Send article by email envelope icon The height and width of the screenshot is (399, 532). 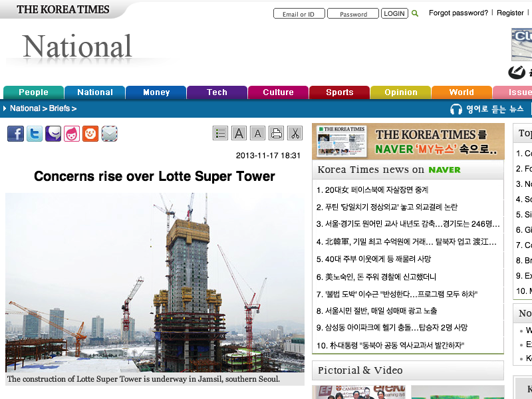(110, 134)
